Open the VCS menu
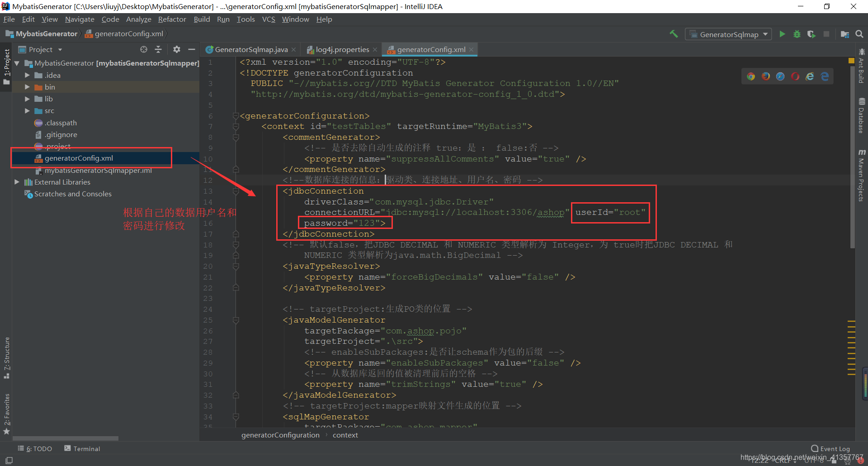 [269, 19]
